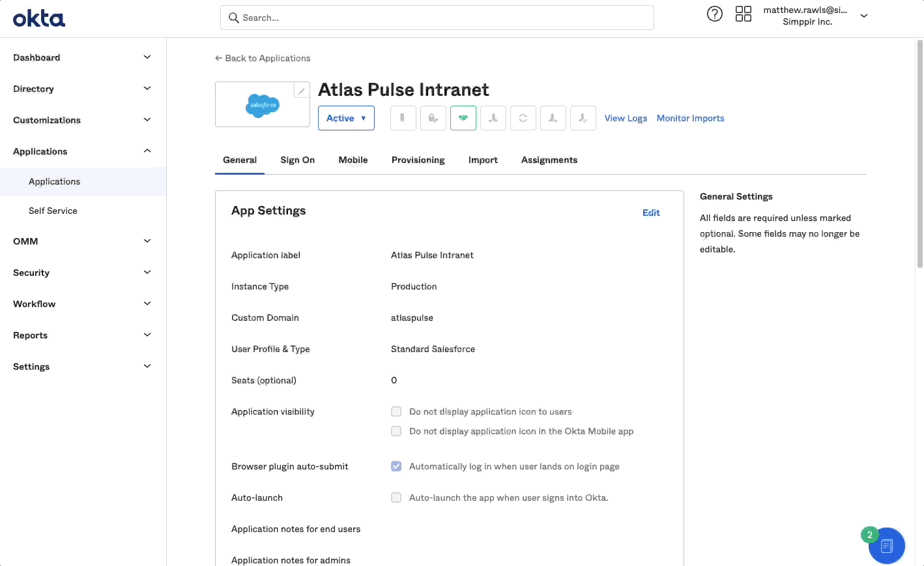Click the Okta logo

click(x=39, y=18)
